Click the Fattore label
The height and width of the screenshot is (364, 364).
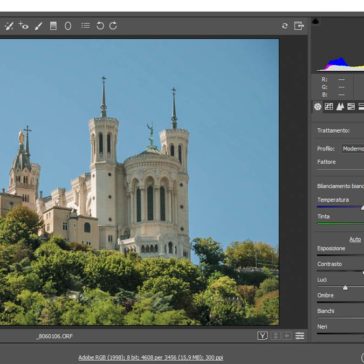(x=326, y=162)
